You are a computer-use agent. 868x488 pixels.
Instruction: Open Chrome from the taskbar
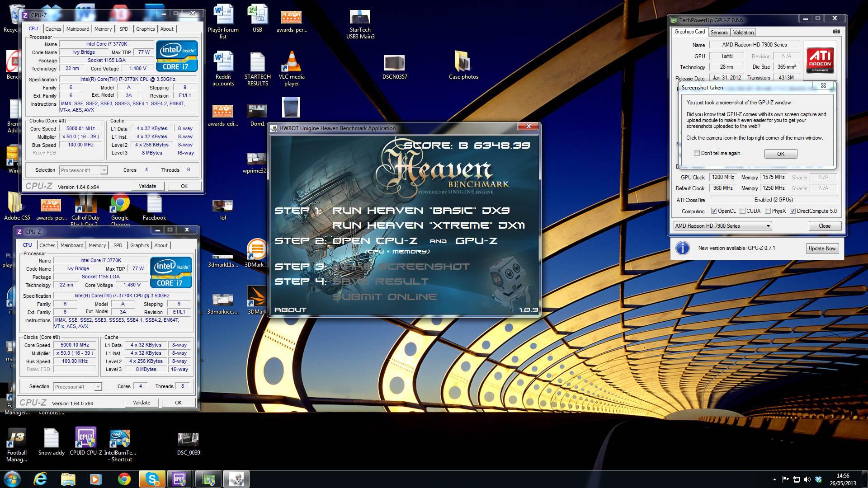pos(124,479)
